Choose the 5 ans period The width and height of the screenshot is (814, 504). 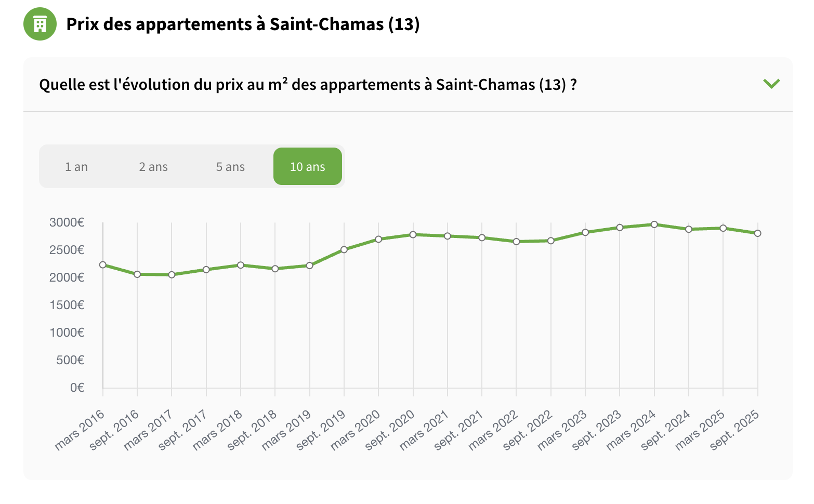[x=230, y=167]
